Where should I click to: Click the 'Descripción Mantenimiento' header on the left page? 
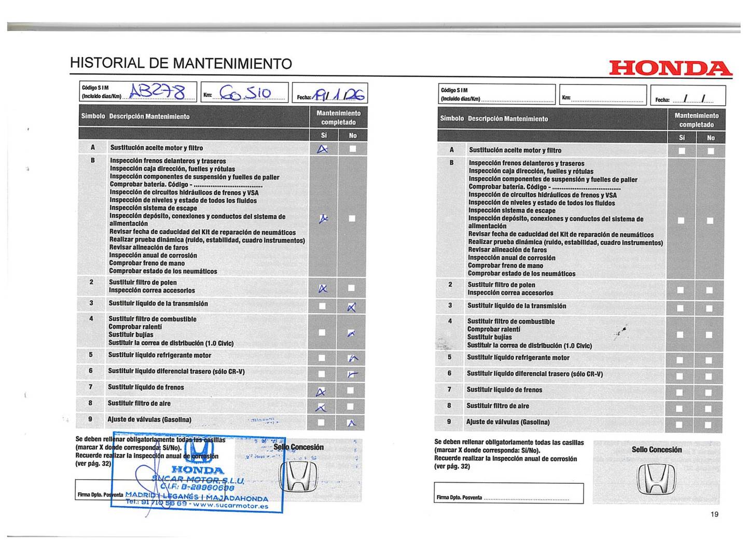point(149,116)
